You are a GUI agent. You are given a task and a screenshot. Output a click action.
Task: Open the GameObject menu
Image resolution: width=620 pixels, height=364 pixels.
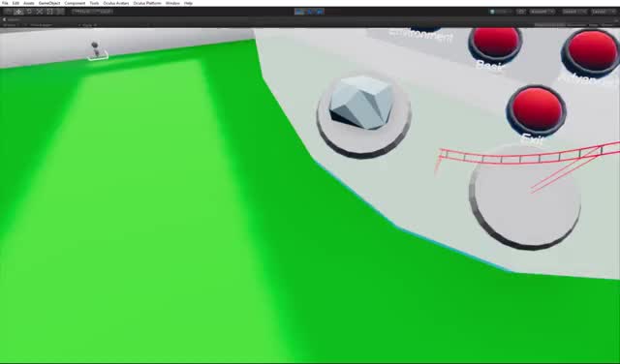point(49,3)
